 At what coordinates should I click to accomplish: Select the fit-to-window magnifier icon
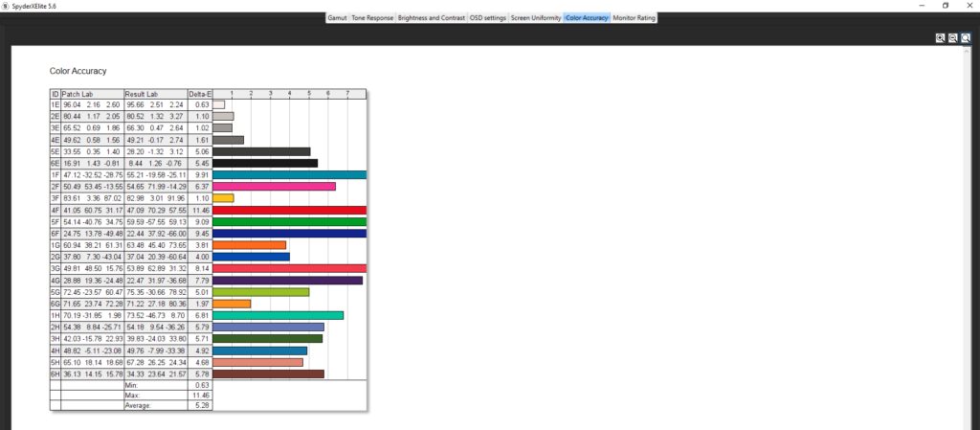pyautogui.click(x=965, y=38)
